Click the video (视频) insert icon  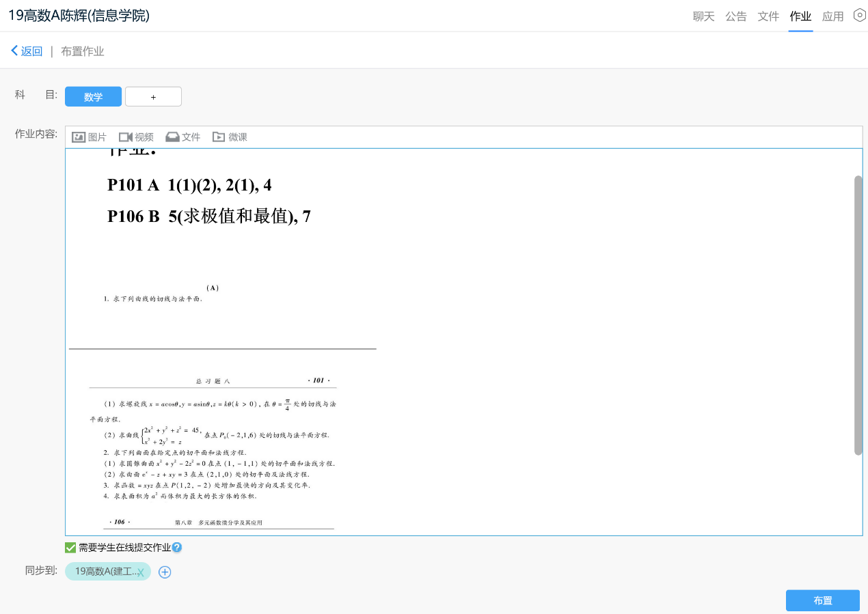tap(125, 137)
